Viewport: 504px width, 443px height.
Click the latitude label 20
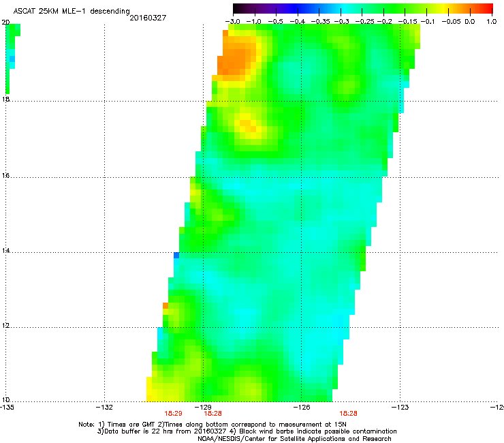click(5, 22)
